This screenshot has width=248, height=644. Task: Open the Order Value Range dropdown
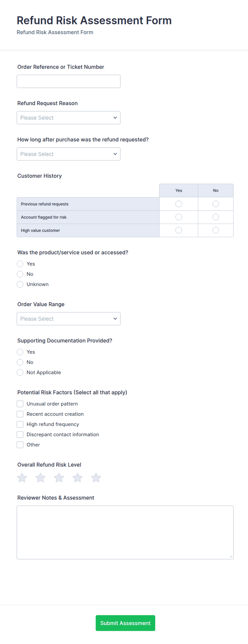coord(69,319)
